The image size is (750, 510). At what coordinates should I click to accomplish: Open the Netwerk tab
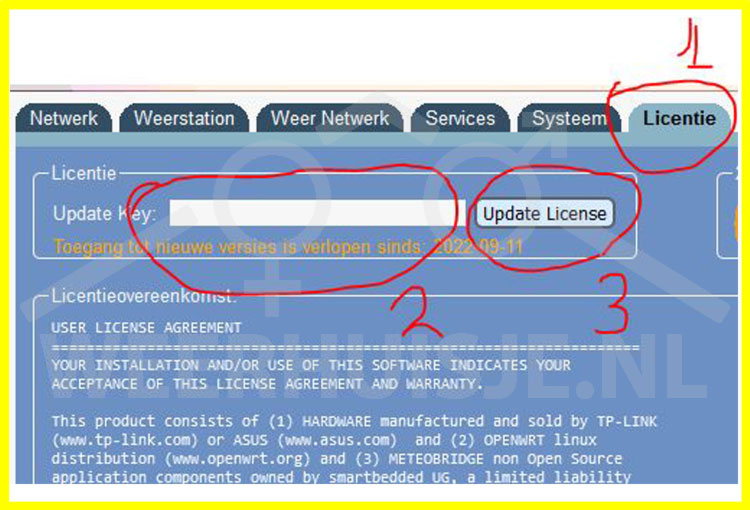64,118
